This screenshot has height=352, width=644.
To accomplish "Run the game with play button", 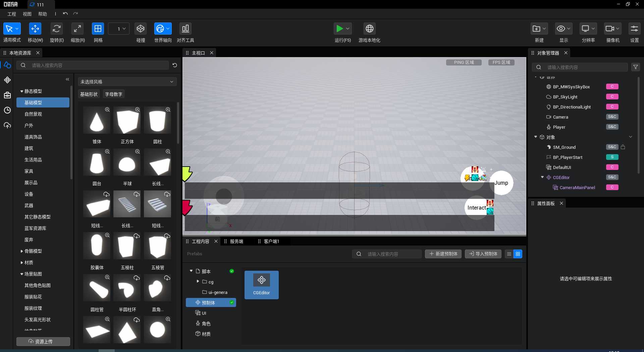I will (x=339, y=29).
